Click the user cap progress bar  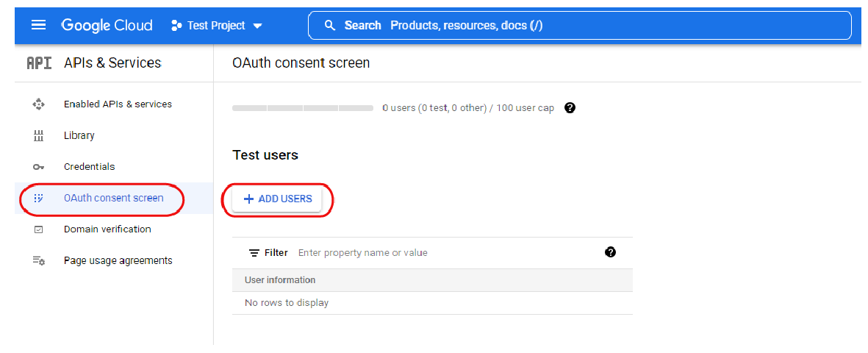click(303, 108)
